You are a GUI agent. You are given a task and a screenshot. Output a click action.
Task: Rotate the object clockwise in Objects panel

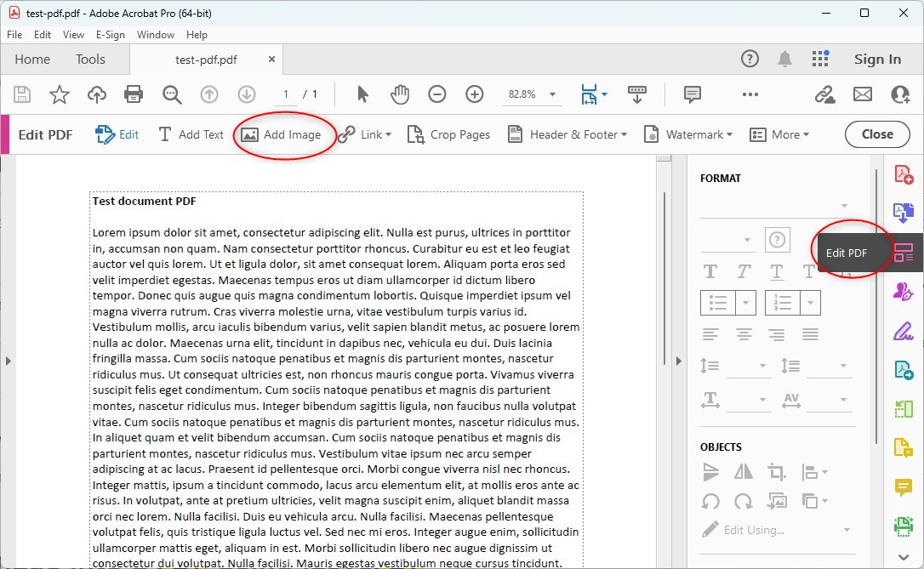click(x=743, y=501)
